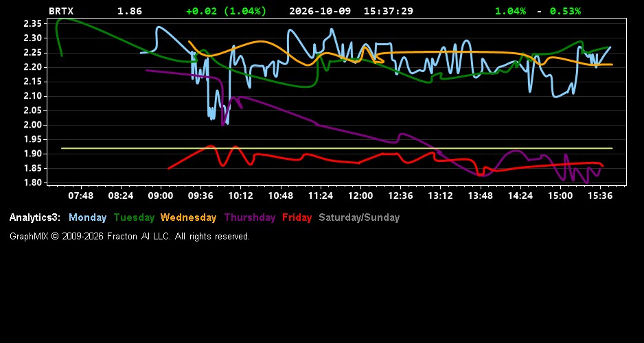Select the Monday legend label
The width and height of the screenshot is (644, 343).
point(87,218)
